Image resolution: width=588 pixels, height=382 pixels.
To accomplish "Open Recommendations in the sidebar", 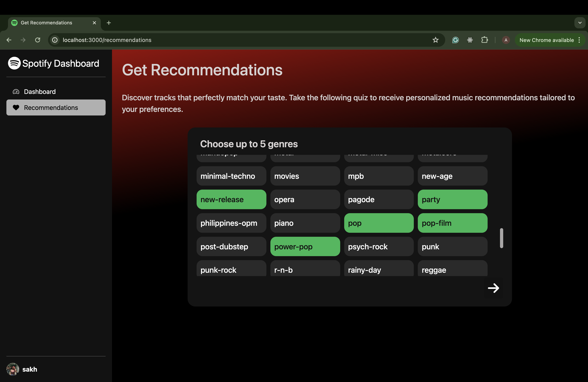I will coord(51,108).
